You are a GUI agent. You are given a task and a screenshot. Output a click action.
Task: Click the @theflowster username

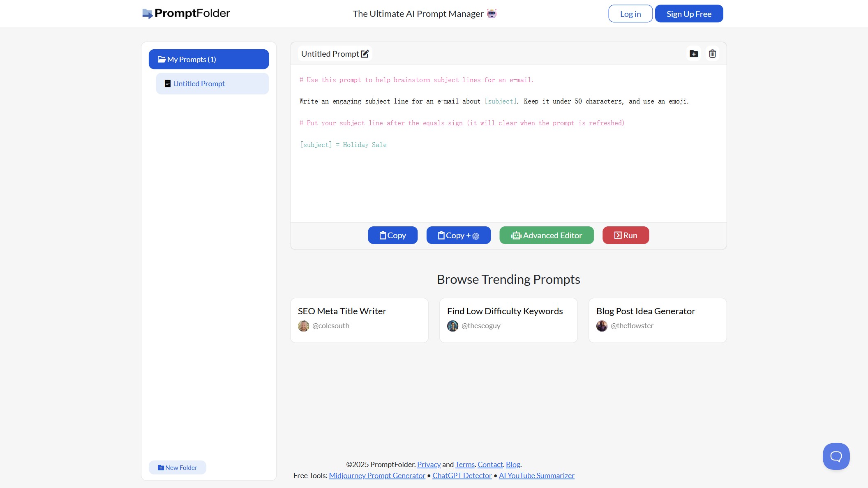click(x=632, y=326)
